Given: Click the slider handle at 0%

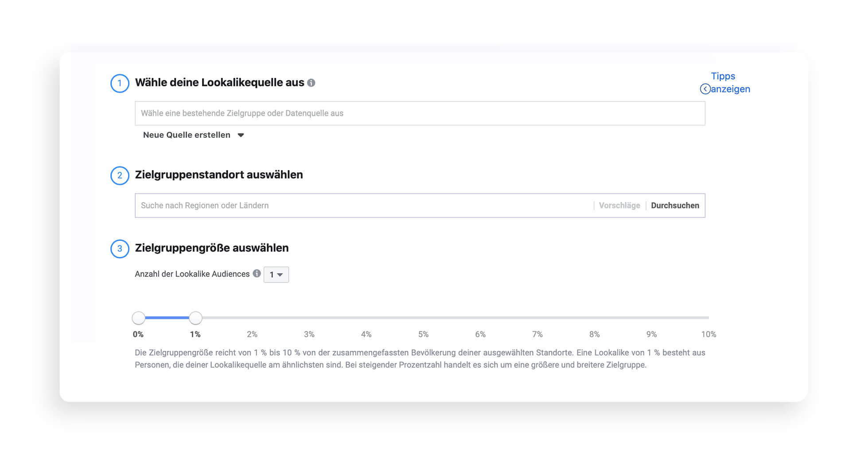Looking at the screenshot, I should point(138,318).
